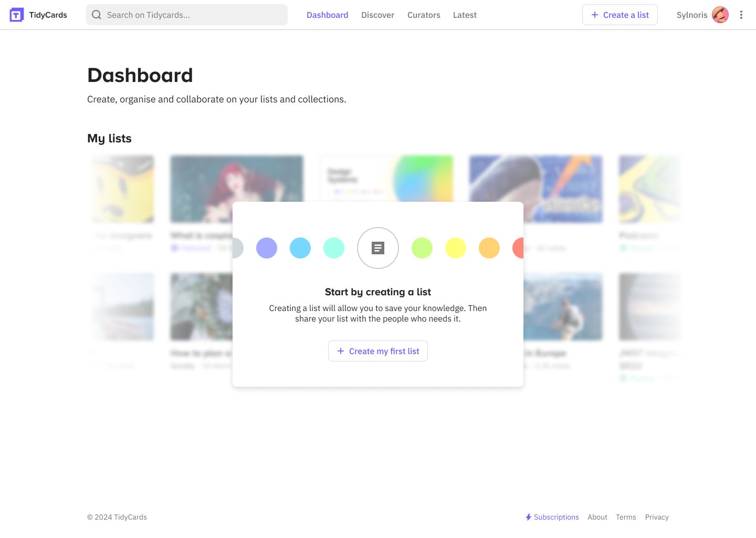The image size is (756, 538).
Task: Focus the Search on Tidycards field
Action: click(187, 15)
